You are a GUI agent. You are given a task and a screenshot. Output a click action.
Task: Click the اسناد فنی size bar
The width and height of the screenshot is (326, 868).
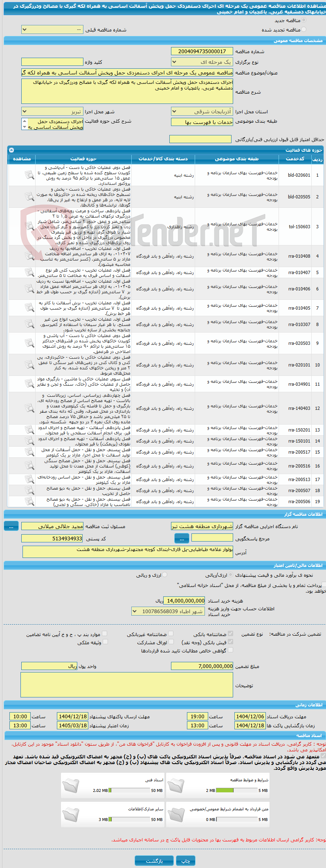coord(129,790)
